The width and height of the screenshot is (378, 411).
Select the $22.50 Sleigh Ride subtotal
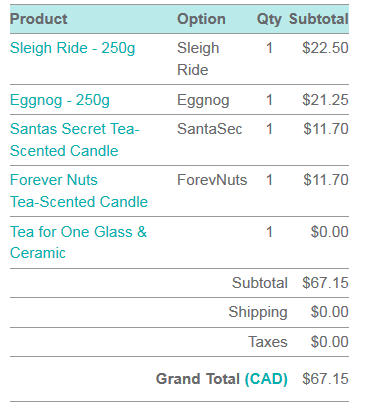(325, 48)
